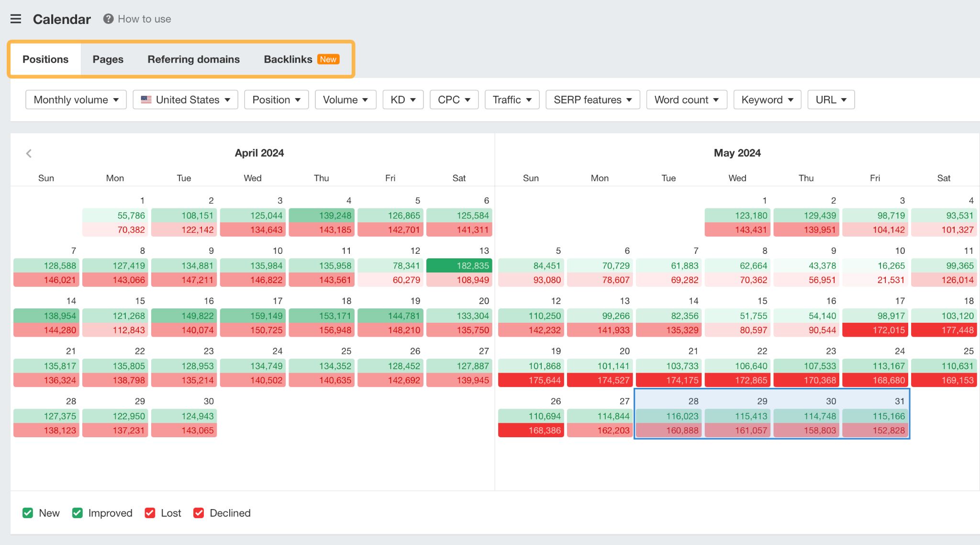Open the hamburger navigation menu
This screenshot has width=980, height=545.
[16, 19]
